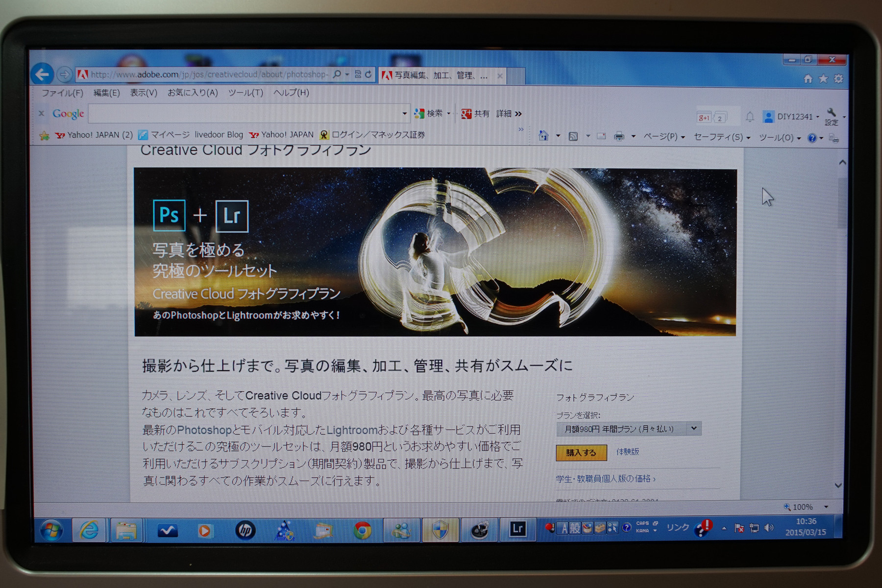Open Windows Start button

coord(51,531)
